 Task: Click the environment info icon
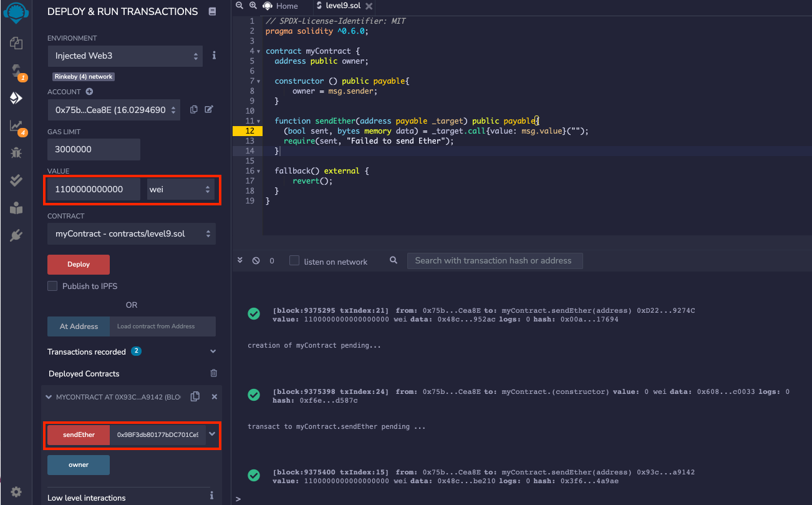(214, 55)
